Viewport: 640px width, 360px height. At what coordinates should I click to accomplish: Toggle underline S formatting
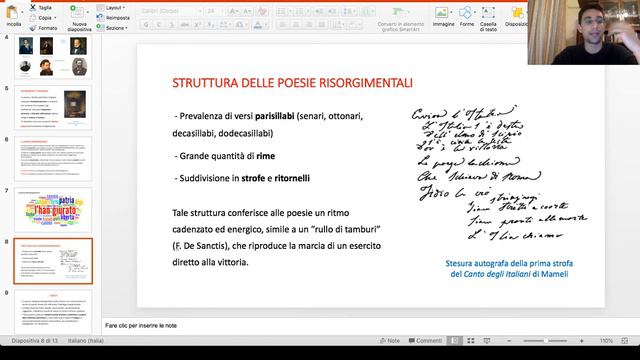pyautogui.click(x=171, y=25)
